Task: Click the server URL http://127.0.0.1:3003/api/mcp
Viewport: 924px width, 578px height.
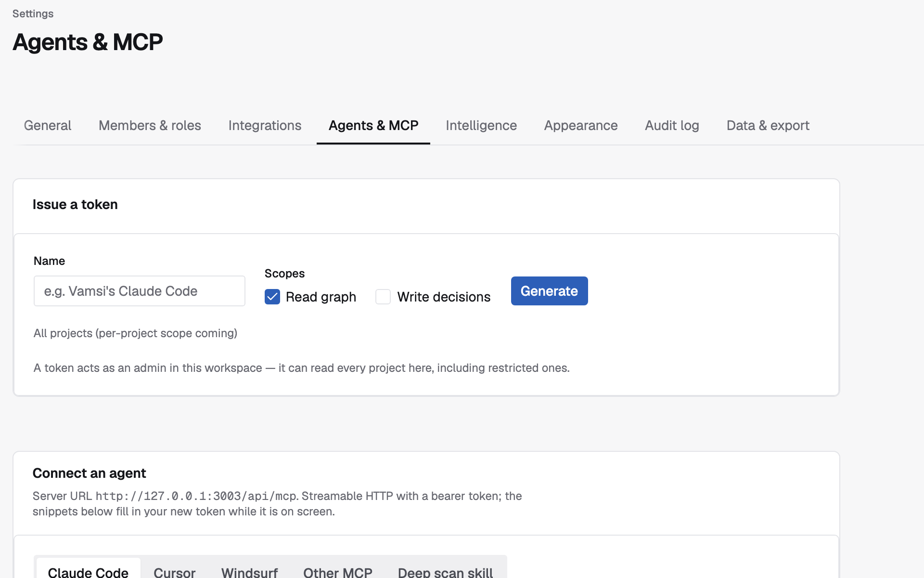Action: (x=196, y=496)
